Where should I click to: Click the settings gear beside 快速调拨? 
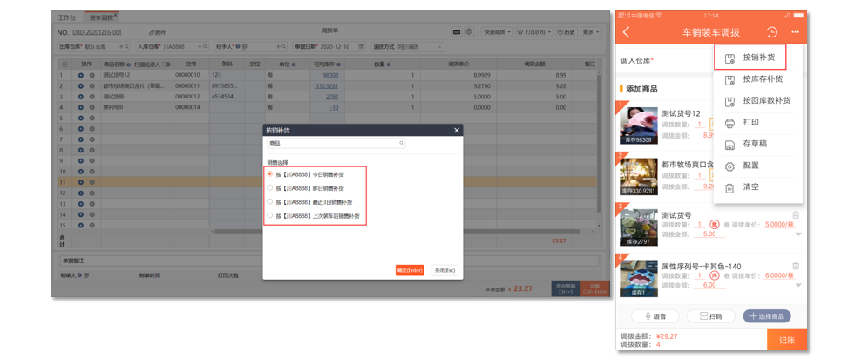click(470, 31)
